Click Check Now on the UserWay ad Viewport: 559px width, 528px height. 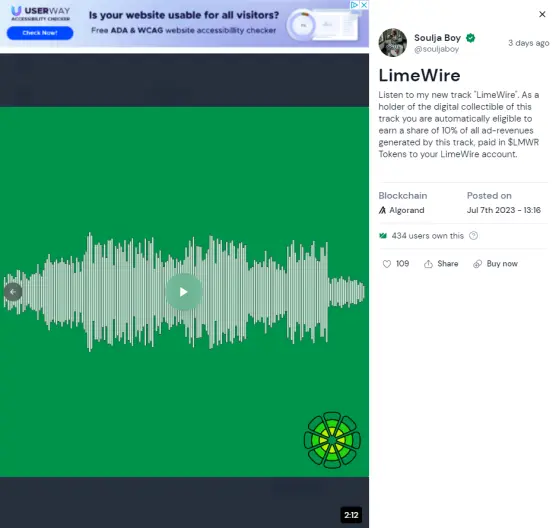[x=40, y=33]
